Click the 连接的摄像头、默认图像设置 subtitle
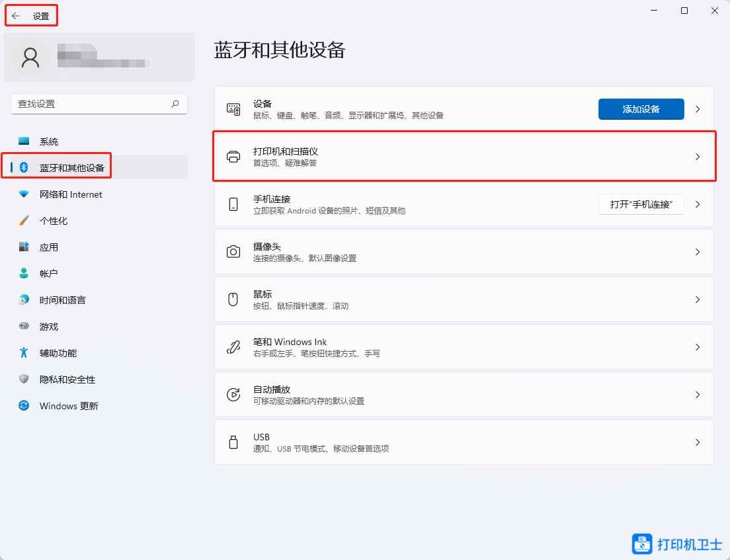Image resolution: width=730 pixels, height=560 pixels. pos(304,258)
